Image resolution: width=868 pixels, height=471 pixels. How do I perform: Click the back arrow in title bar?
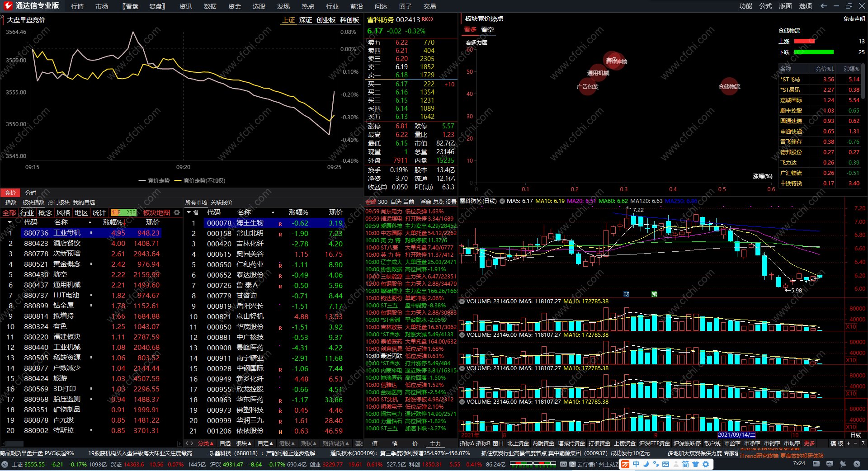tap(824, 6)
